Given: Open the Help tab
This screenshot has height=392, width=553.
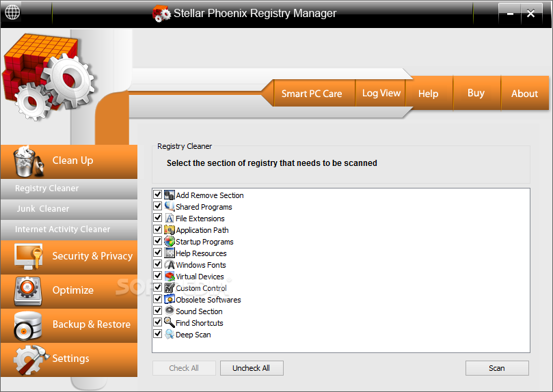Looking at the screenshot, I should pyautogui.click(x=428, y=94).
